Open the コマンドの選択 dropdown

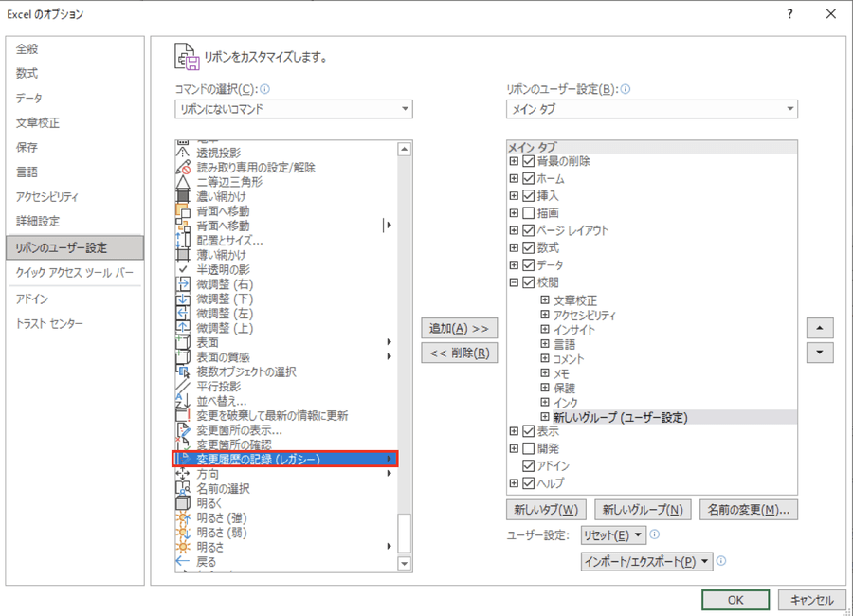tap(294, 109)
